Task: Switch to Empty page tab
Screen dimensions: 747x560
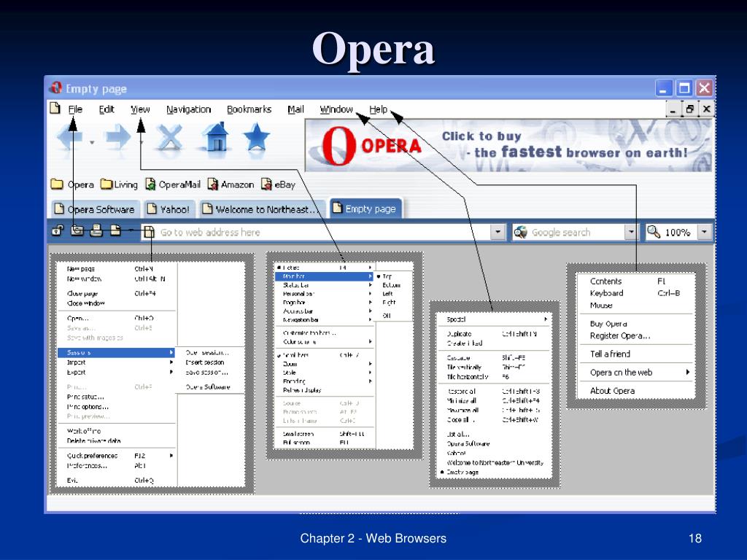Action: [x=365, y=209]
